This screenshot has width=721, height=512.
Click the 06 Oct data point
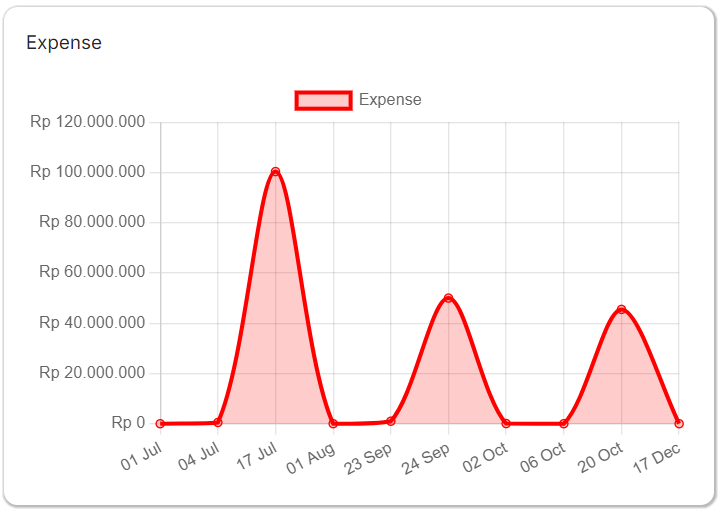pyautogui.click(x=564, y=424)
